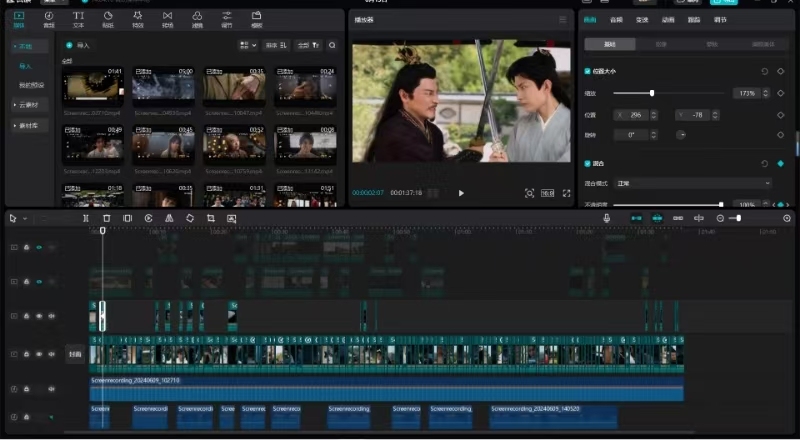Open the Adjustment tab with sliders icon
This screenshot has height=440, width=800.
click(227, 19)
